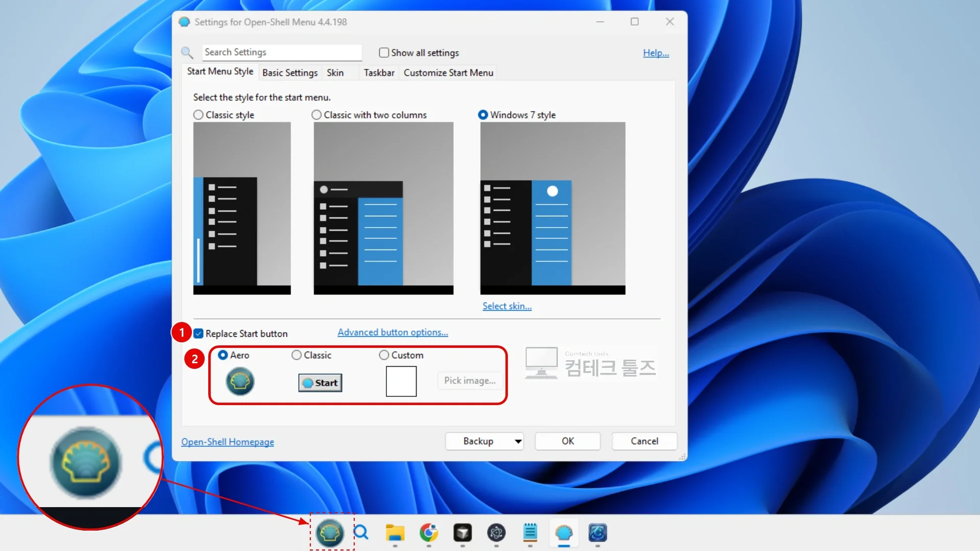This screenshot has width=980, height=551.
Task: Select the Classic style radio option
Action: point(198,115)
